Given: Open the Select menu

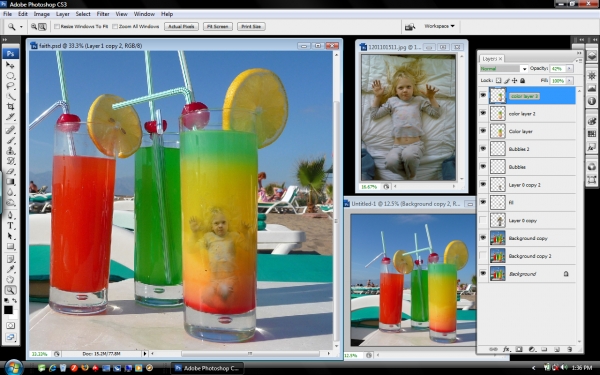Looking at the screenshot, I should pos(83,14).
